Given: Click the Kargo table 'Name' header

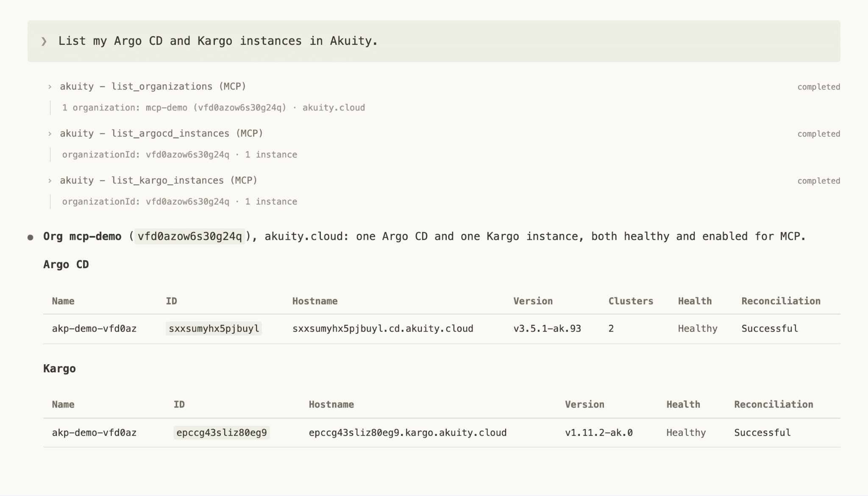Looking at the screenshot, I should tap(63, 405).
